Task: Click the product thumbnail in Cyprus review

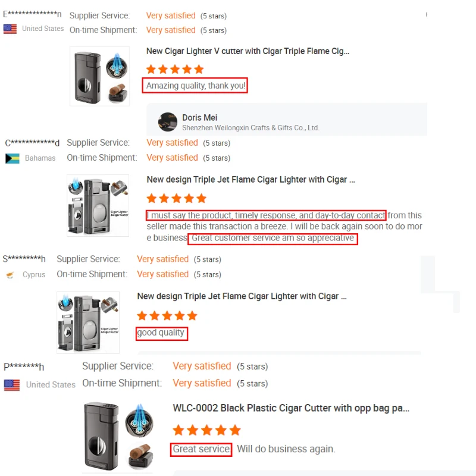Action: pos(88,322)
